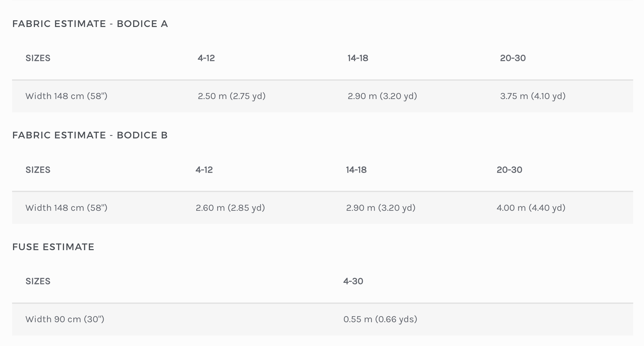Click the Fabric Estimate - Bodice A heading

[x=90, y=24]
